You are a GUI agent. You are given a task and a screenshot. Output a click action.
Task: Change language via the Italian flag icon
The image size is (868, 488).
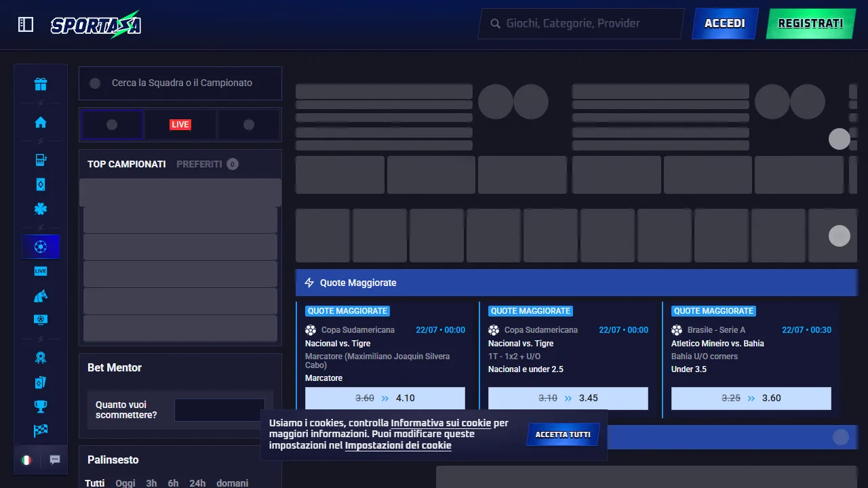tap(26, 460)
